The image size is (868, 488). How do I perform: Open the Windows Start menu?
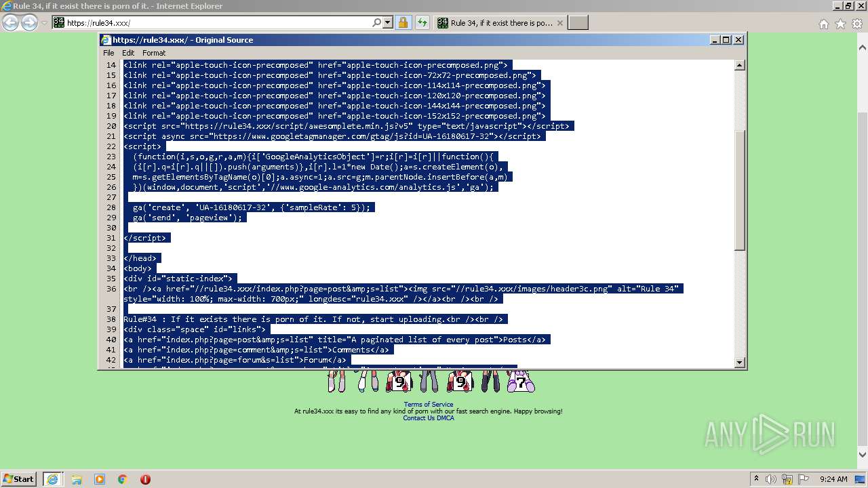pos(18,479)
